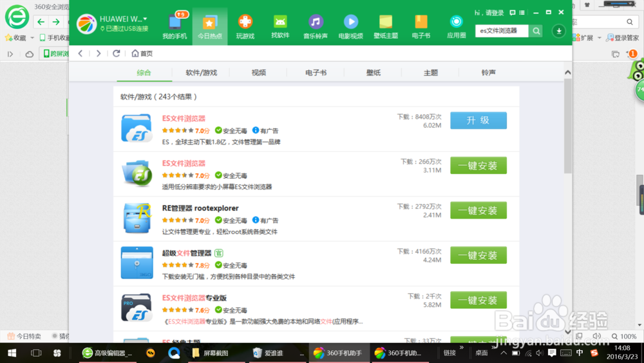Switch to the 综合 tab
Screen dimensions: 644x363
(x=144, y=73)
